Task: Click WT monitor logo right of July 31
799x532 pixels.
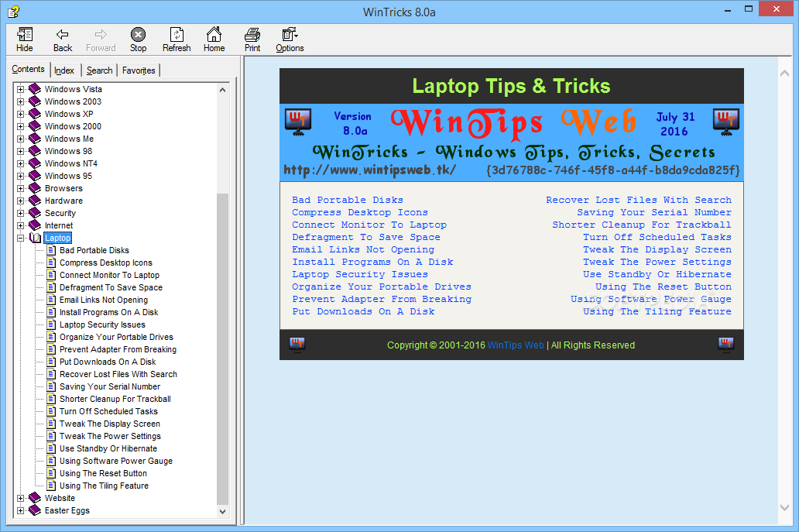Action: [726, 122]
